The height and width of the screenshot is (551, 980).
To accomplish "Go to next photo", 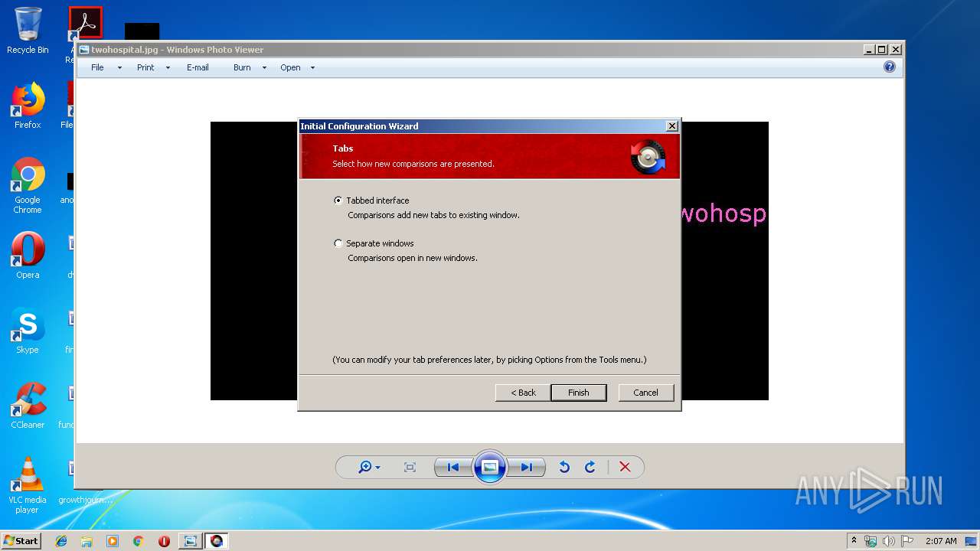I will click(x=527, y=467).
